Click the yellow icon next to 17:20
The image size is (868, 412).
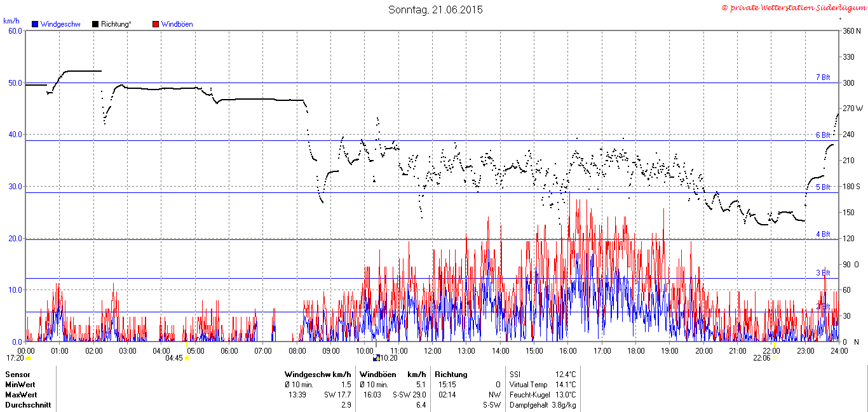pyautogui.click(x=29, y=358)
